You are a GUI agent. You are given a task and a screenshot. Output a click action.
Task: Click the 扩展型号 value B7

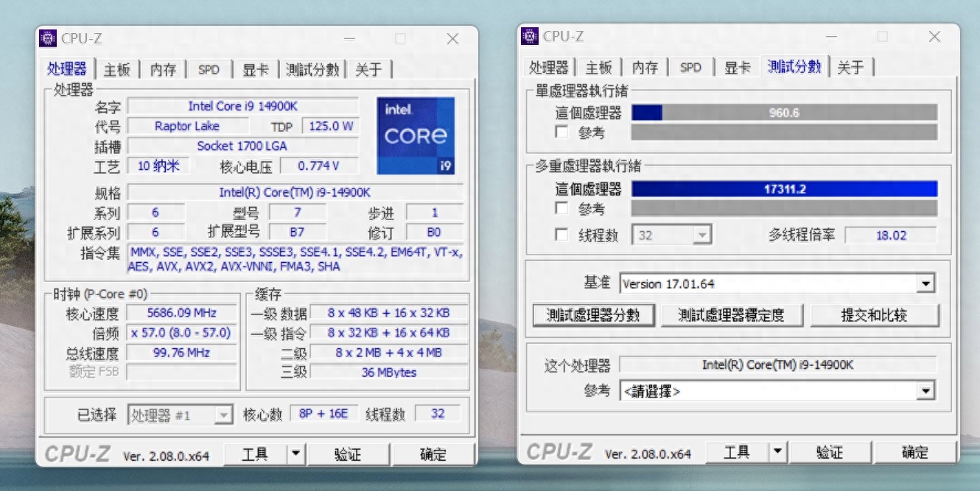click(297, 232)
